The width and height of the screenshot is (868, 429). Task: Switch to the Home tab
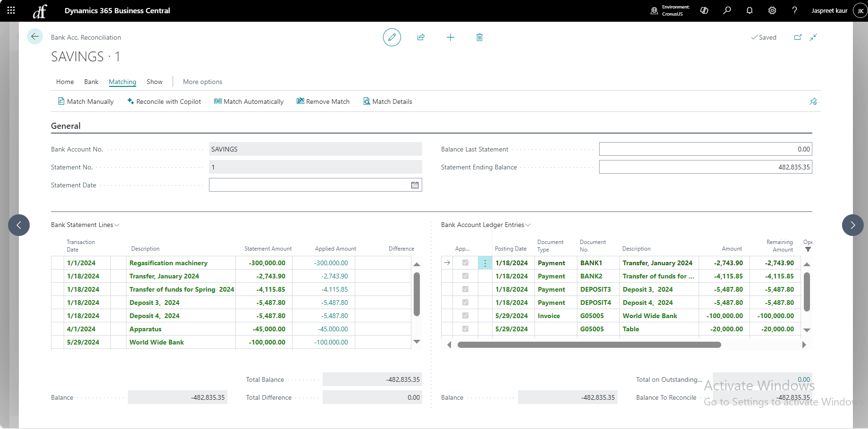coord(65,82)
